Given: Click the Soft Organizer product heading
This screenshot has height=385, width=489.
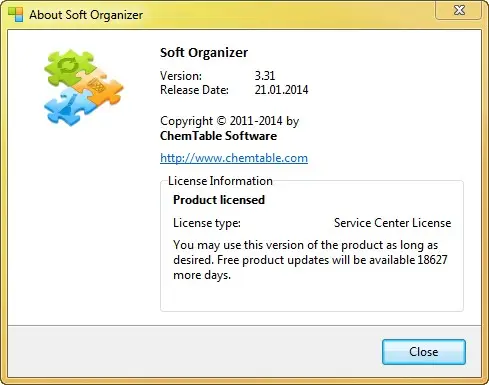Looking at the screenshot, I should 204,53.
